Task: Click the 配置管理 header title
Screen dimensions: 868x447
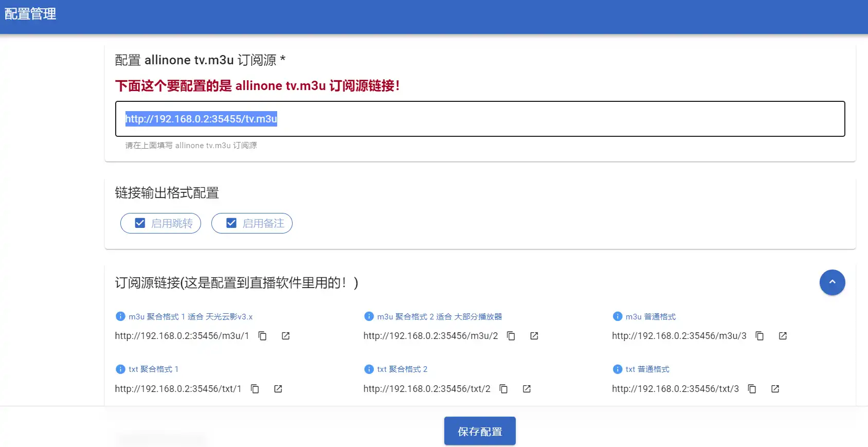Action: (30, 14)
